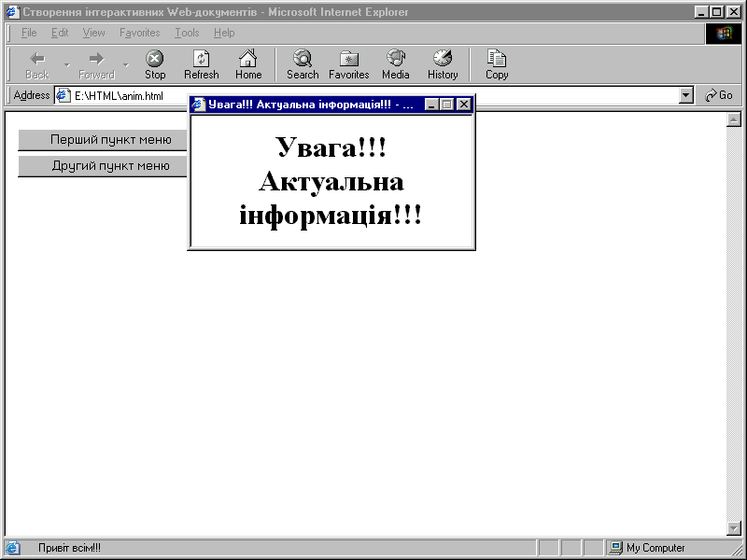Minimize the main Internet Explorer window

(x=701, y=12)
